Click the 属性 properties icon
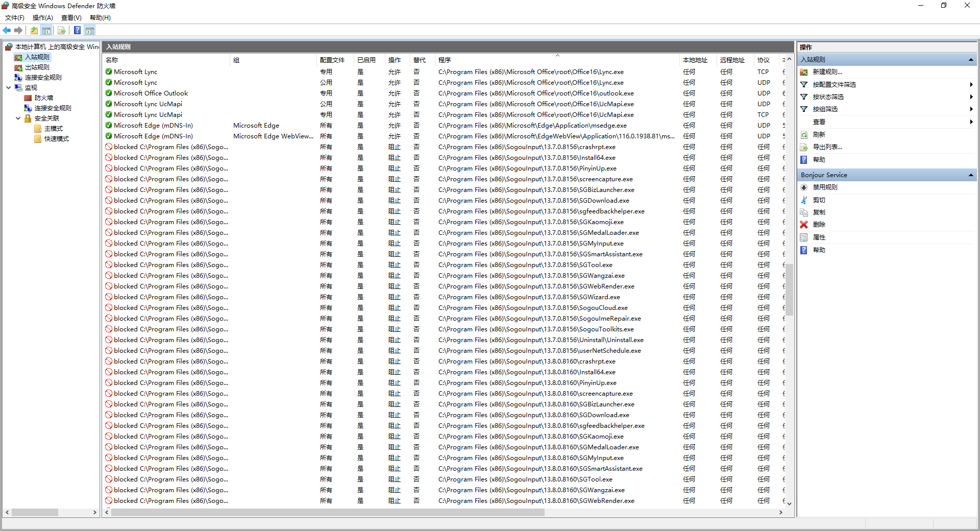The image size is (980, 531). pyautogui.click(x=804, y=237)
